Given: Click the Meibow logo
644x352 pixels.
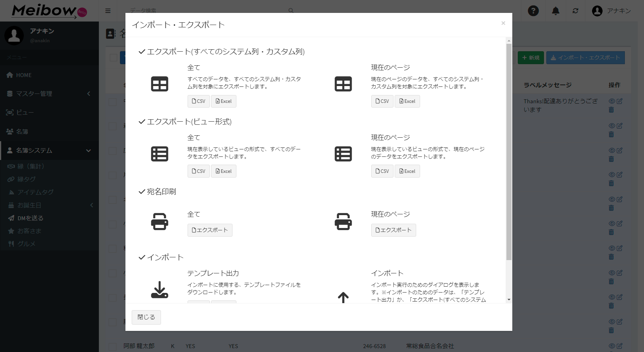Looking at the screenshot, I should (x=49, y=11).
